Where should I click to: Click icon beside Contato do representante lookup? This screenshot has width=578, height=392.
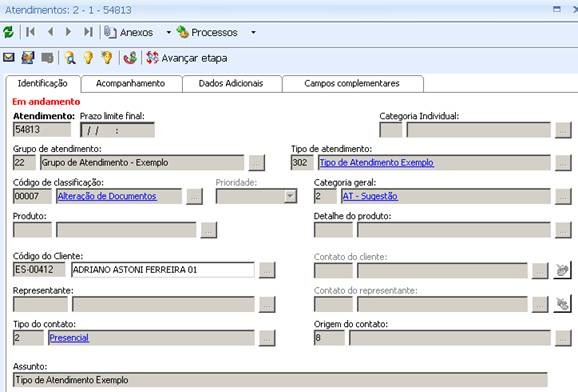pos(563,304)
